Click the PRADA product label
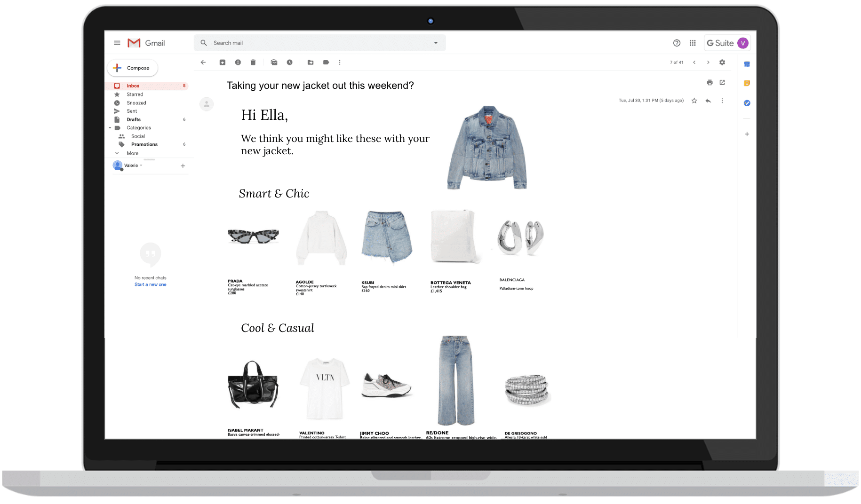Image resolution: width=861 pixels, height=504 pixels. click(235, 281)
